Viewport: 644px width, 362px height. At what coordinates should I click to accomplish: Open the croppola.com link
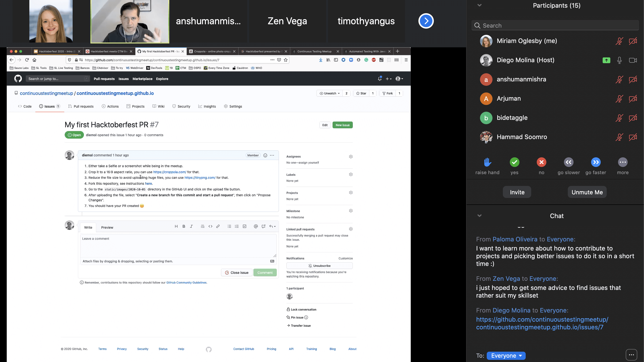pyautogui.click(x=170, y=172)
